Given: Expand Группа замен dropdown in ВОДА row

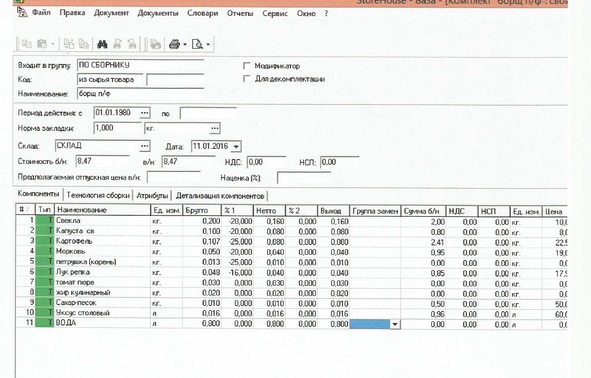Looking at the screenshot, I should pos(395,324).
